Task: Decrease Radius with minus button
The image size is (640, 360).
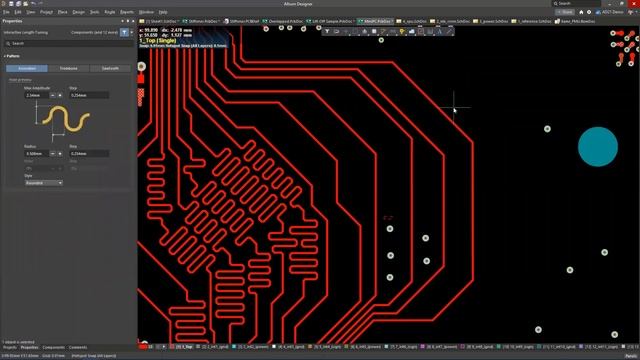Action: (52, 153)
